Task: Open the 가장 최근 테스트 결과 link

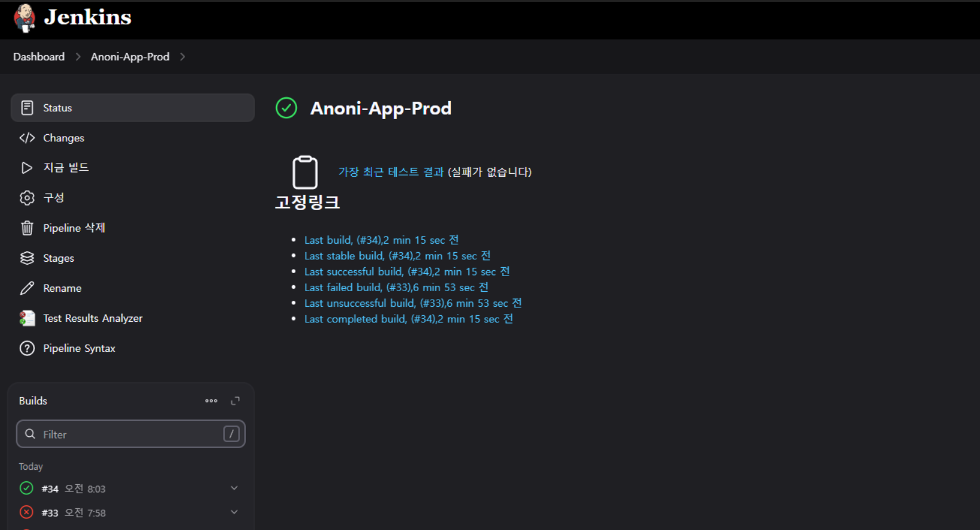Action: point(391,172)
